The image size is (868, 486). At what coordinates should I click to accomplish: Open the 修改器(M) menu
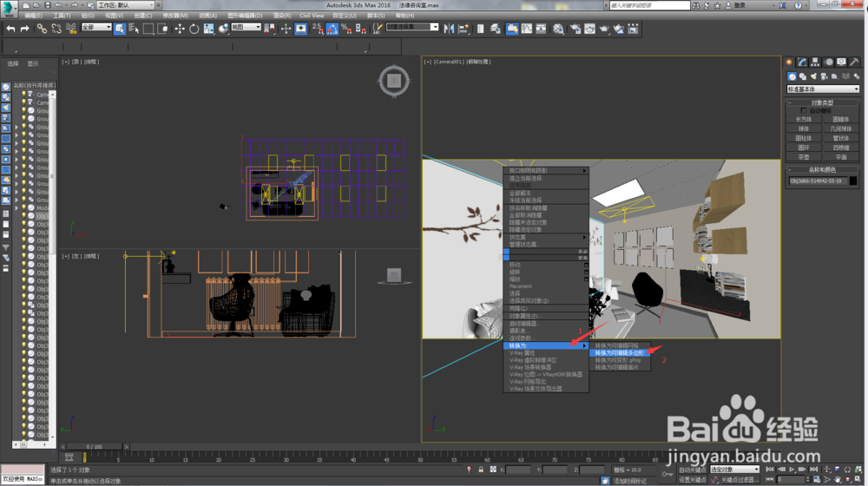pyautogui.click(x=176, y=16)
